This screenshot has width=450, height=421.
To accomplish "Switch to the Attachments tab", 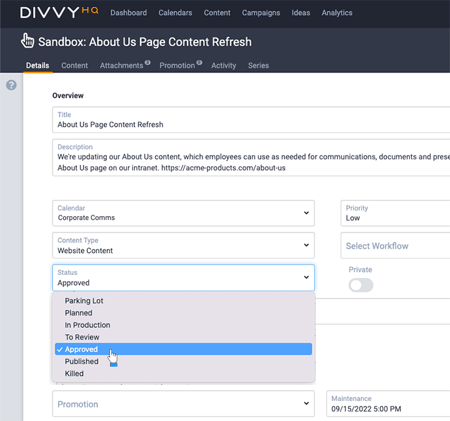I will pos(121,65).
